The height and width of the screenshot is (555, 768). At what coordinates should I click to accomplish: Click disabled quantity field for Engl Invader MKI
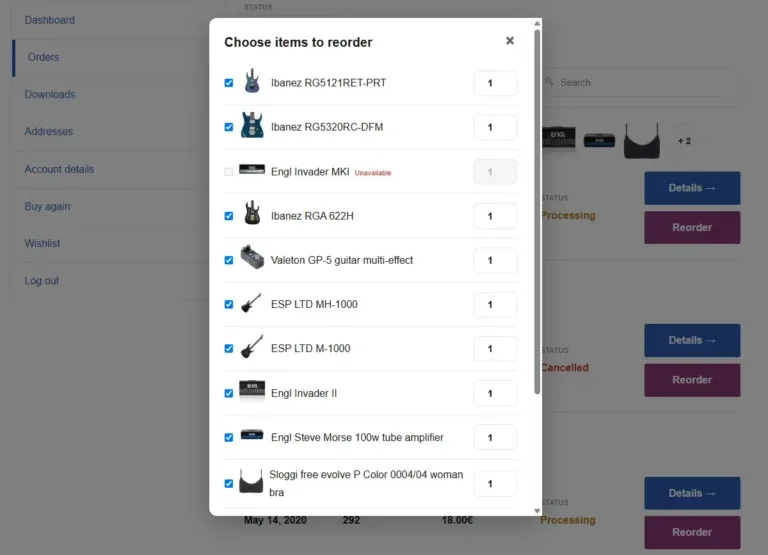[x=495, y=172]
